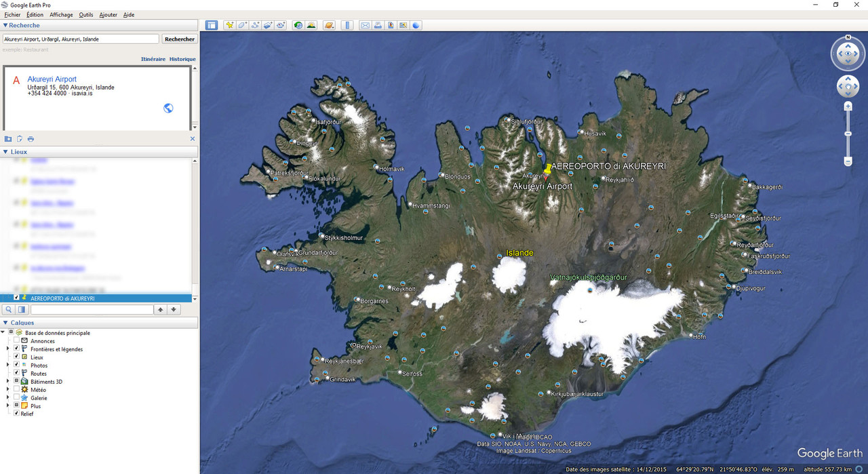Click the yellow pushpin on the map

pyautogui.click(x=547, y=168)
